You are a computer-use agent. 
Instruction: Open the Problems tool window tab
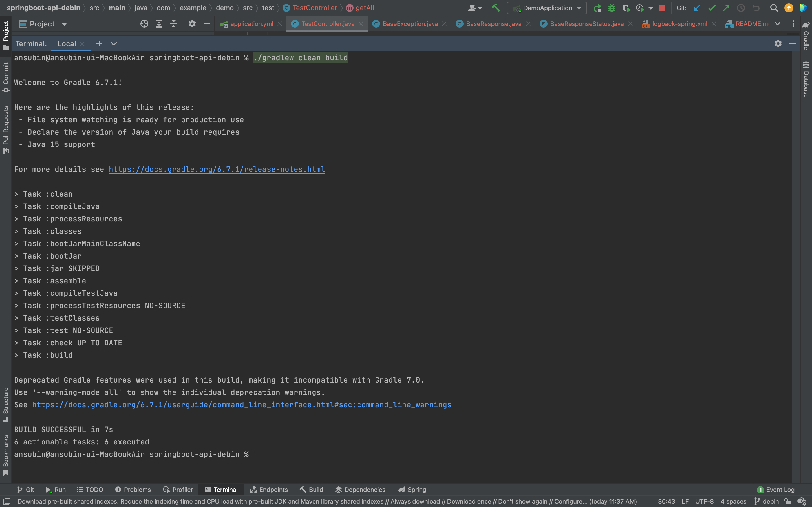(133, 490)
